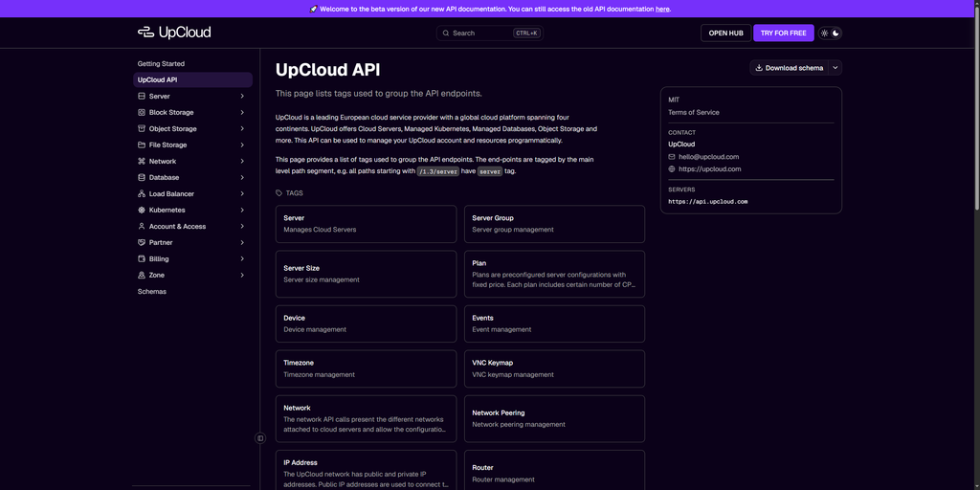Viewport: 980px width, 490px height.
Task: Open the Server Group tag card
Action: click(x=554, y=224)
